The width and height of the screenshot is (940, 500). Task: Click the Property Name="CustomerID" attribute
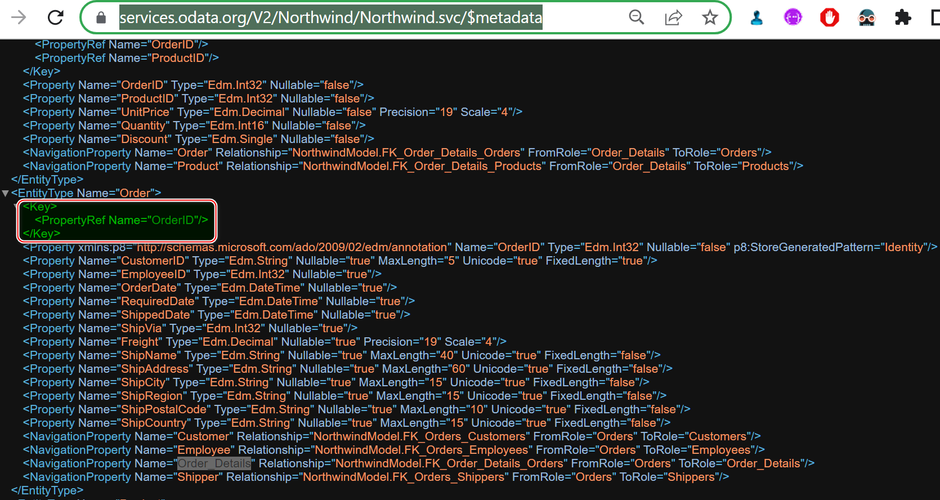pyautogui.click(x=133, y=261)
